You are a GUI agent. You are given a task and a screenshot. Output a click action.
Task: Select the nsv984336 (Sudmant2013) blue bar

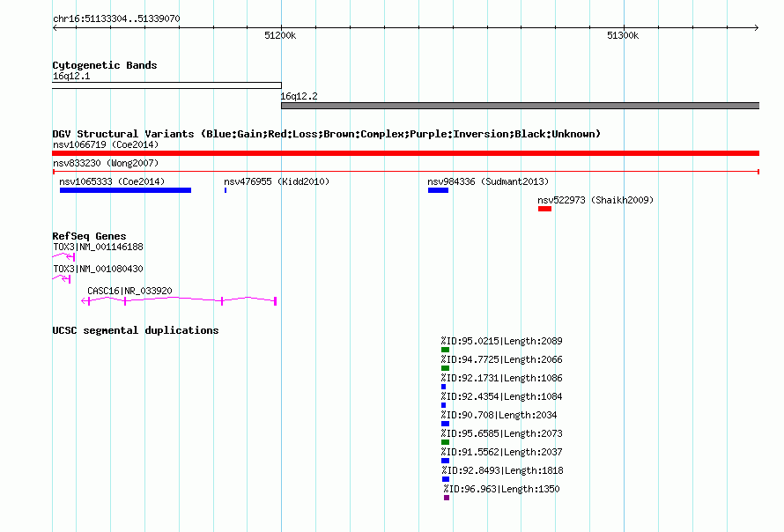pyautogui.click(x=438, y=190)
